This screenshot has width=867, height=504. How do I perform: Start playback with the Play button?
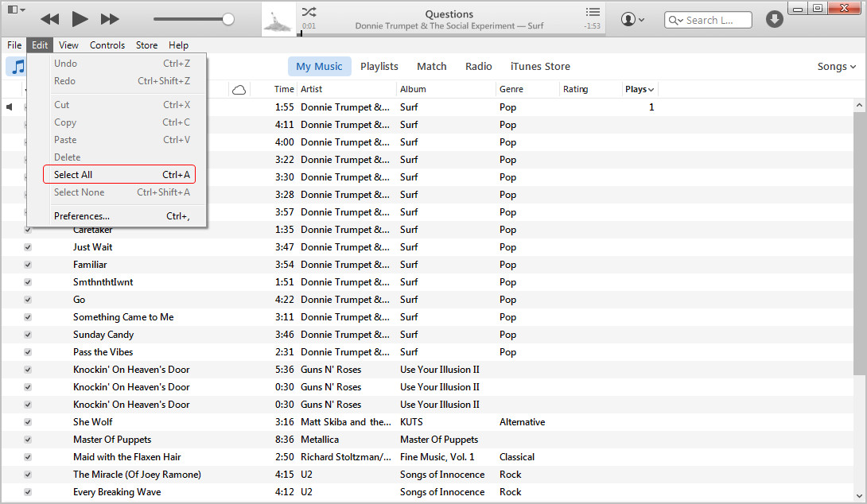click(x=80, y=19)
